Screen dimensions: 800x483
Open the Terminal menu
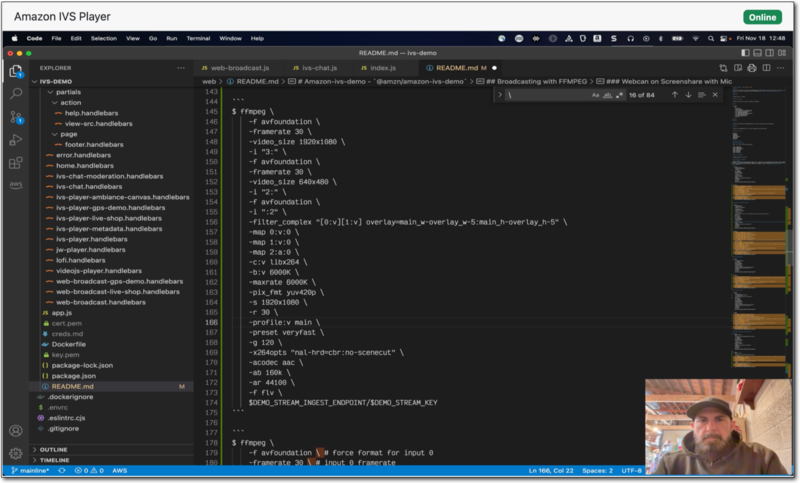pos(198,38)
